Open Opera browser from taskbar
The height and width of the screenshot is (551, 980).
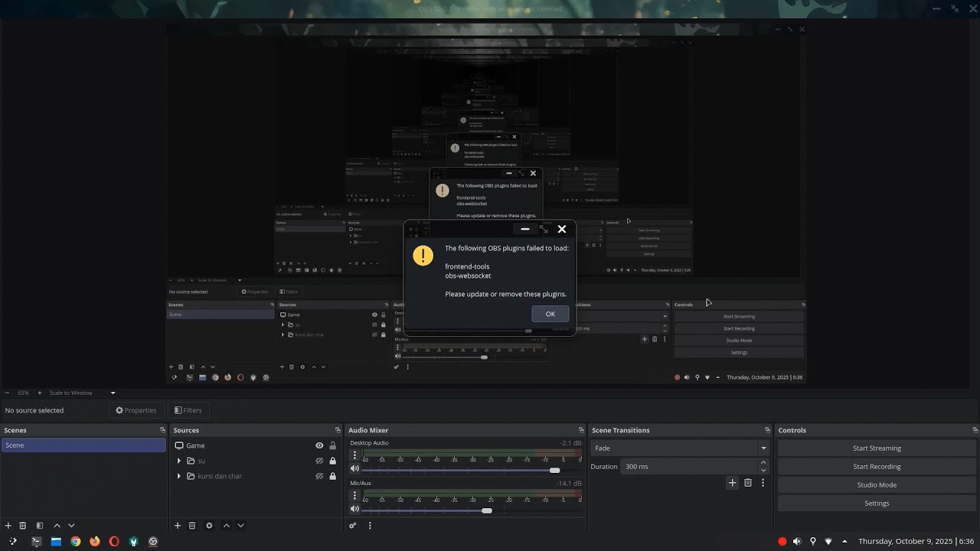[114, 541]
